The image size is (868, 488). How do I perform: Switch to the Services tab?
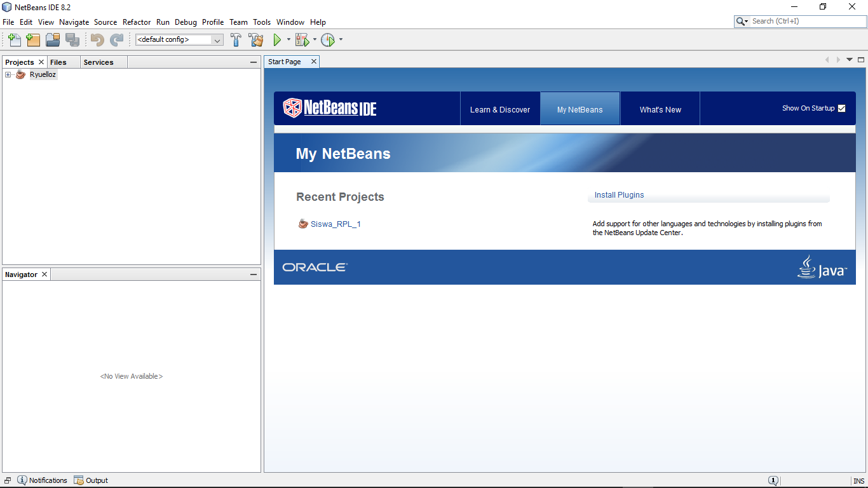[98, 62]
